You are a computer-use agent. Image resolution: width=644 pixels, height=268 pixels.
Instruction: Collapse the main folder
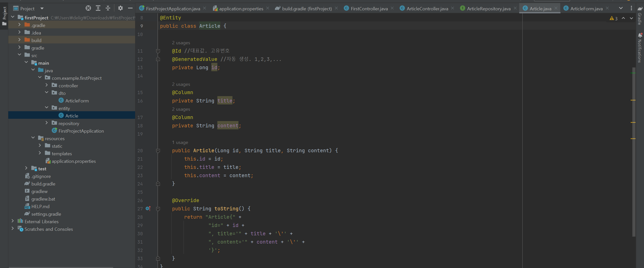point(26,62)
